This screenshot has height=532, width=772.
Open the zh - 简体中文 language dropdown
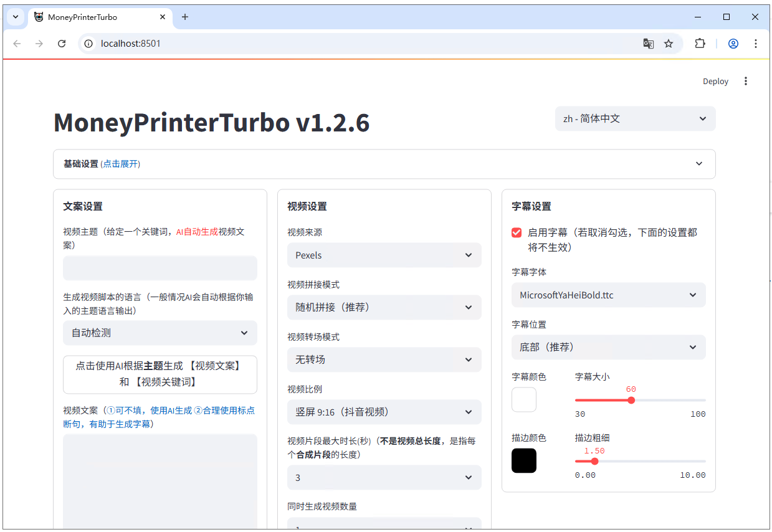pos(634,118)
